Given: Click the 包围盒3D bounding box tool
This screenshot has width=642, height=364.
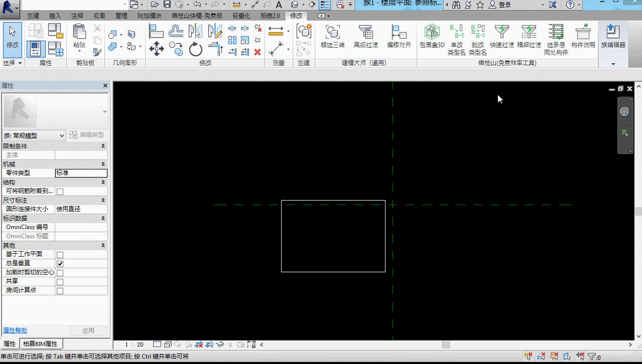Looking at the screenshot, I should [x=432, y=36].
